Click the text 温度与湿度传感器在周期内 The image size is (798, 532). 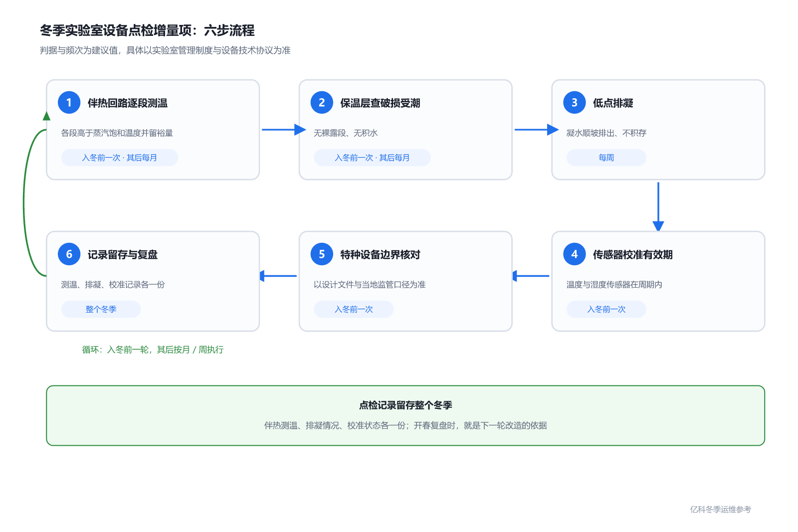tap(614, 285)
